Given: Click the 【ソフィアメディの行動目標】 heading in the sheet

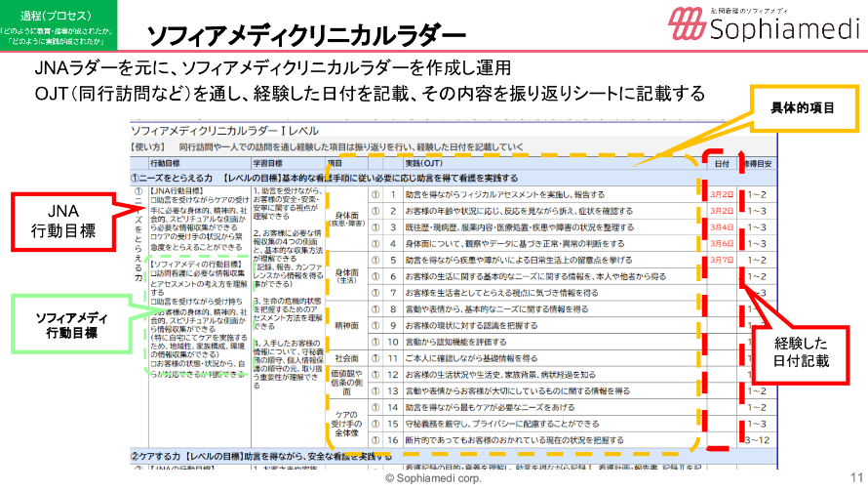Looking at the screenshot, I should (196, 265).
